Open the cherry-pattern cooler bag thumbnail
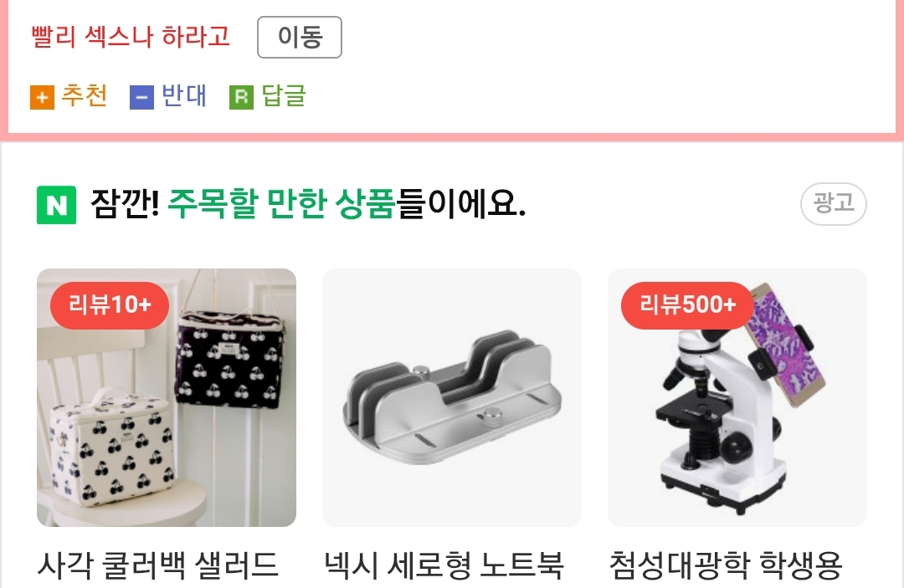The width and height of the screenshot is (904, 588). point(167,397)
